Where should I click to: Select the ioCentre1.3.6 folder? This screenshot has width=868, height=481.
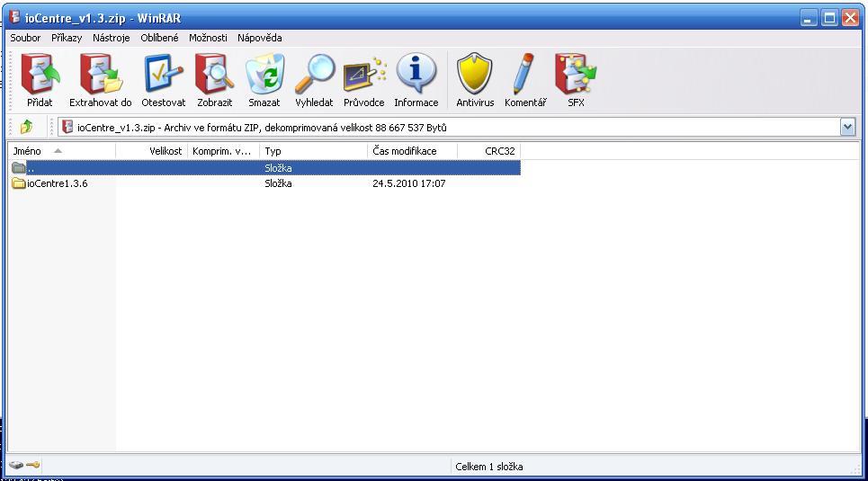pyautogui.click(x=57, y=183)
